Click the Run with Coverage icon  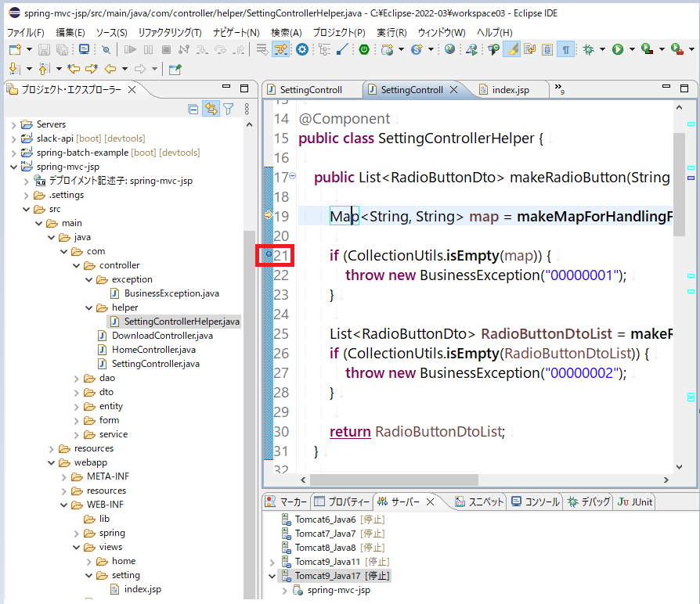(x=648, y=49)
